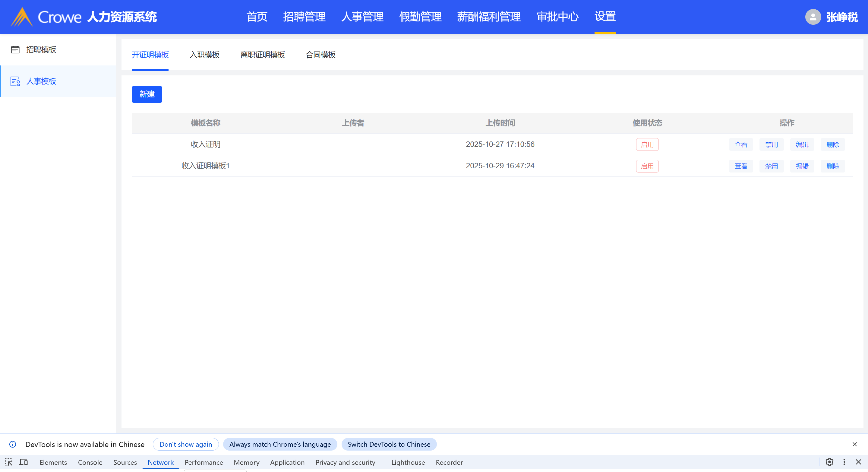Click 禁用 for 收入证明模板1 row
This screenshot has height=472, width=868.
click(771, 166)
